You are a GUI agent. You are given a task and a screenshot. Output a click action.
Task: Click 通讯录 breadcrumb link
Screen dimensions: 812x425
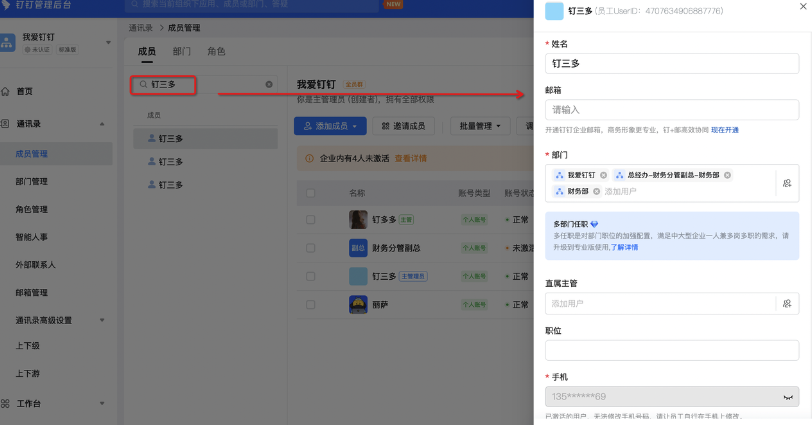(x=141, y=27)
